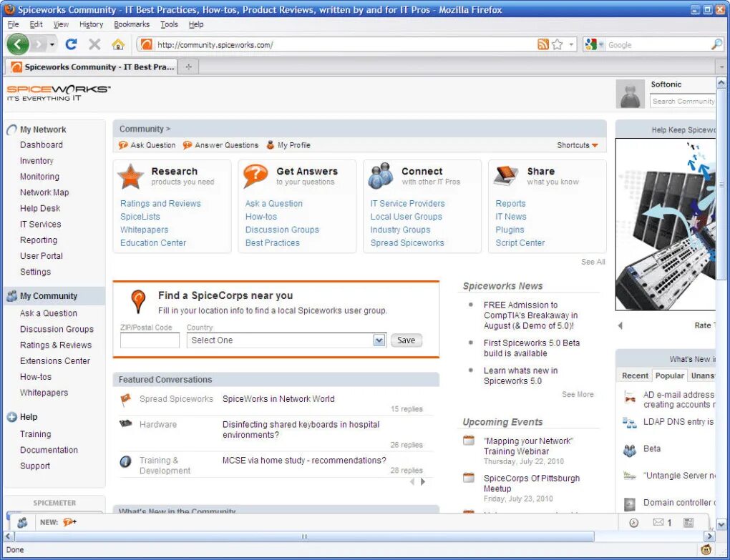The height and width of the screenshot is (560, 730).
Task: Open the History menu
Action: point(92,24)
